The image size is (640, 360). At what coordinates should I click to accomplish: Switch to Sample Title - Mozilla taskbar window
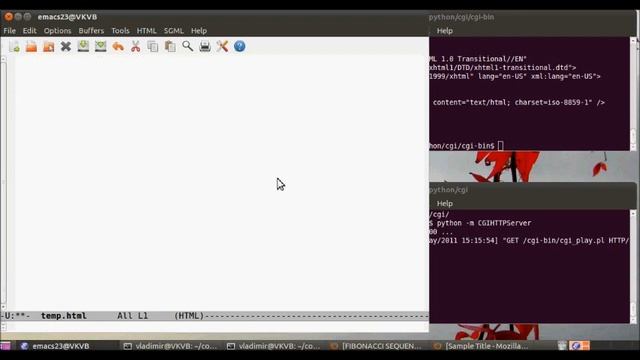(x=481, y=346)
